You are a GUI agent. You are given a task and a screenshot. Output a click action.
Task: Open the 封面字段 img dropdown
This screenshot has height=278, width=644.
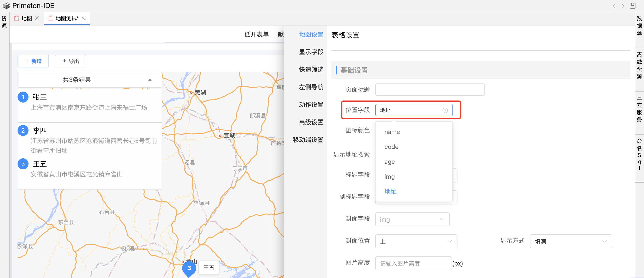pos(412,219)
